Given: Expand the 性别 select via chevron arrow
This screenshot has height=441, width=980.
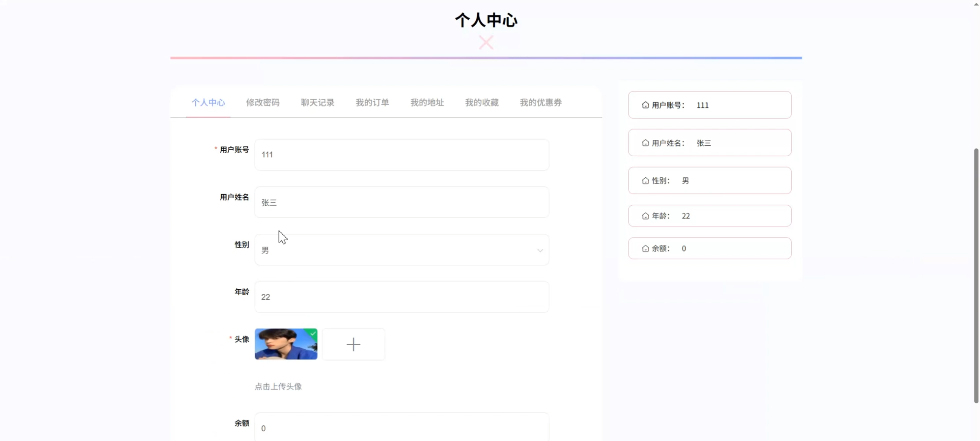Looking at the screenshot, I should click(540, 251).
